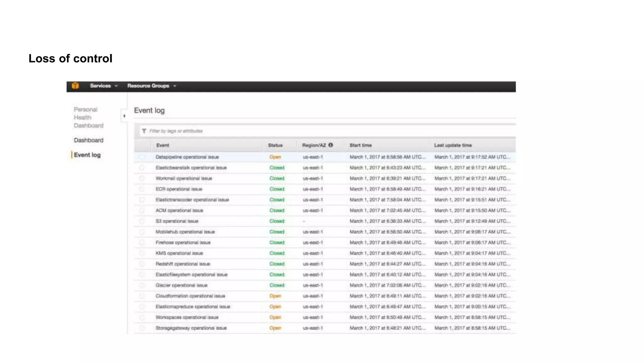Sort by Last update time header
Viewport: 644px width, 362px height.
point(453,145)
